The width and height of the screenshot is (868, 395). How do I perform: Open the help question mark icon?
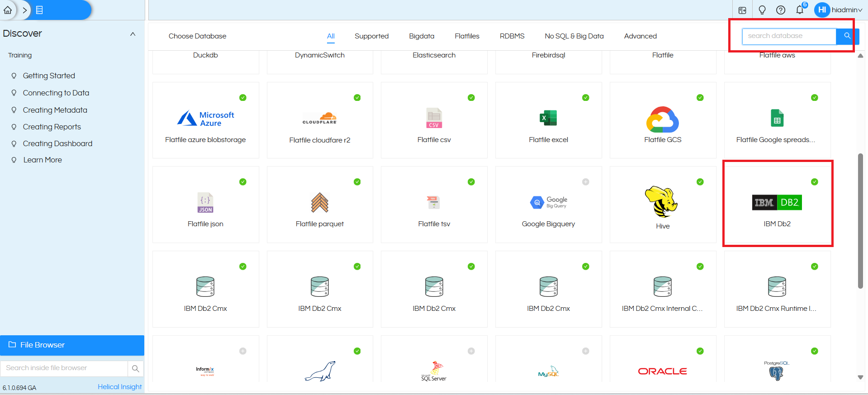tap(781, 10)
